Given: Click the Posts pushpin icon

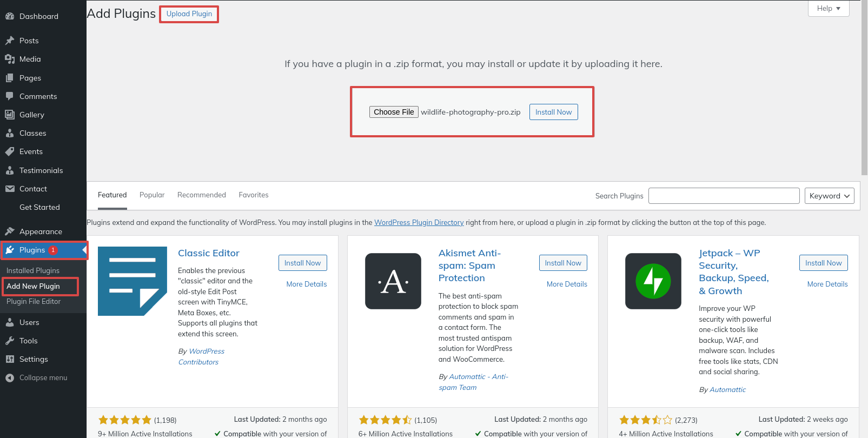Looking at the screenshot, I should 10,41.
